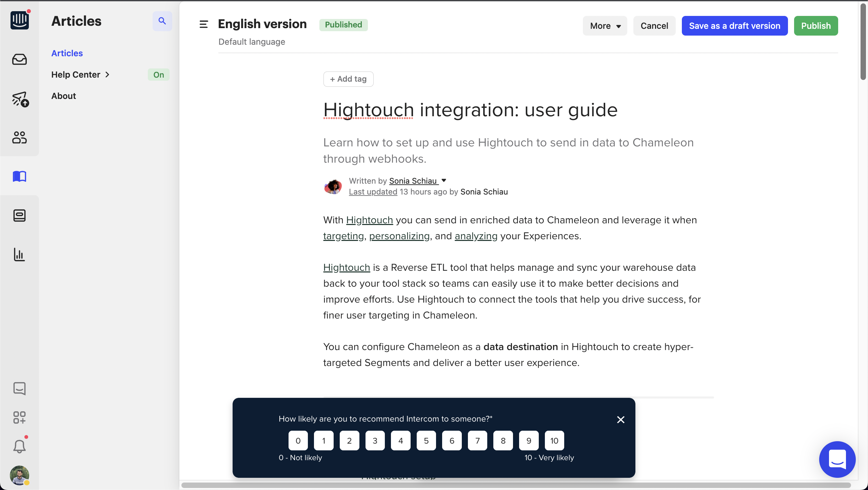Open the Intercom logo home icon
Screen dimensions: 868x490
(x=19, y=20)
